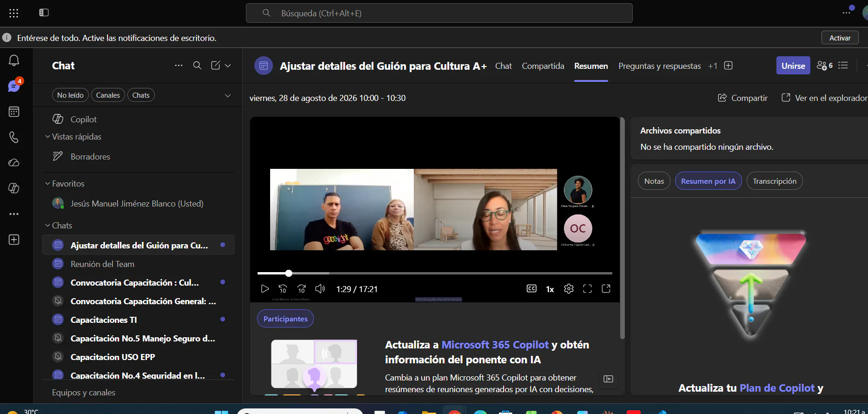
Task: Open the Calendar app in the left rail
Action: coord(14,112)
